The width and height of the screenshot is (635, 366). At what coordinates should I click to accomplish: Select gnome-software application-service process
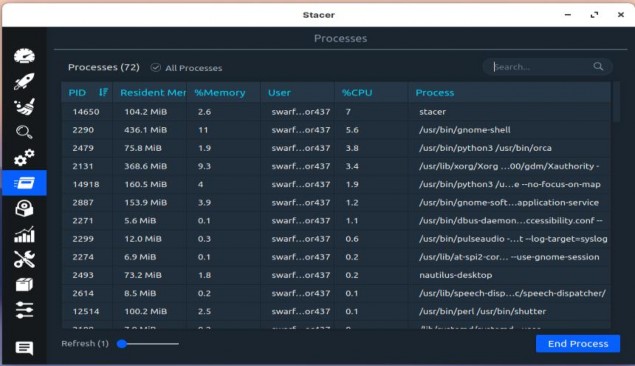tap(336, 202)
